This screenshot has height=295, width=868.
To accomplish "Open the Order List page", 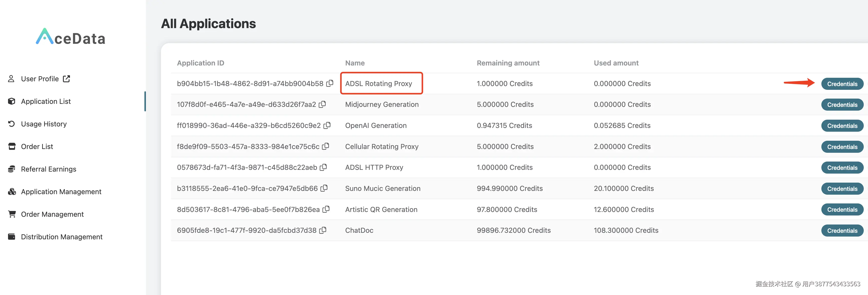I will tap(37, 147).
